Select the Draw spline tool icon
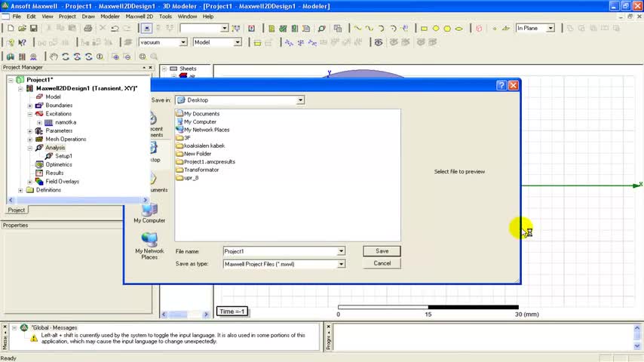The height and width of the screenshot is (362, 644). tap(370, 28)
